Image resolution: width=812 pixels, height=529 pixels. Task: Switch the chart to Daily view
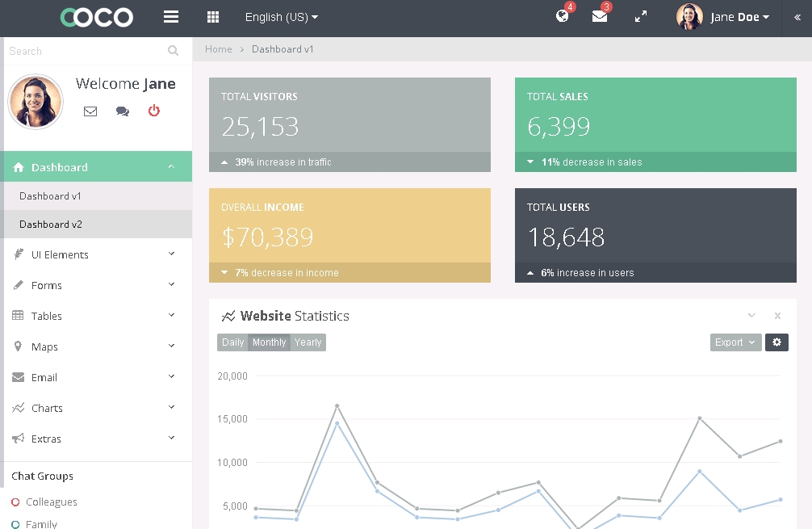tap(232, 342)
